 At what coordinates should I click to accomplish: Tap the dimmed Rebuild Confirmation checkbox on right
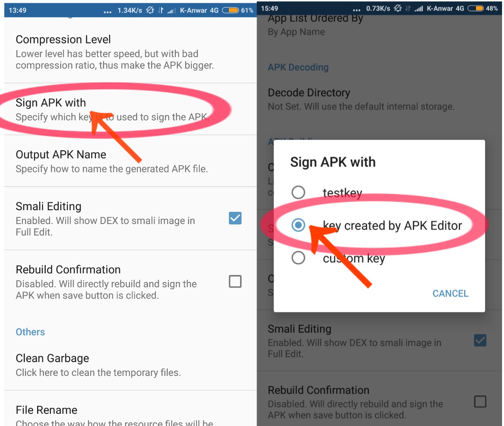[480, 402]
